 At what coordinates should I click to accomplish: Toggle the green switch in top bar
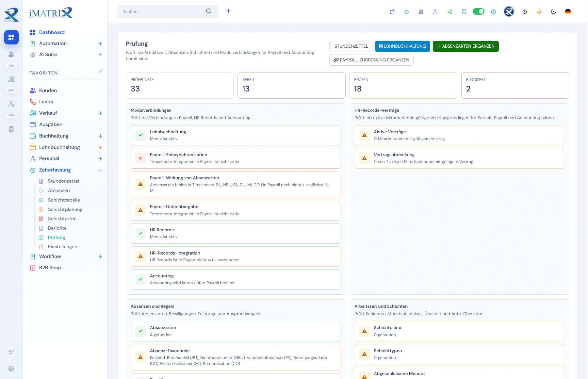pyautogui.click(x=479, y=12)
